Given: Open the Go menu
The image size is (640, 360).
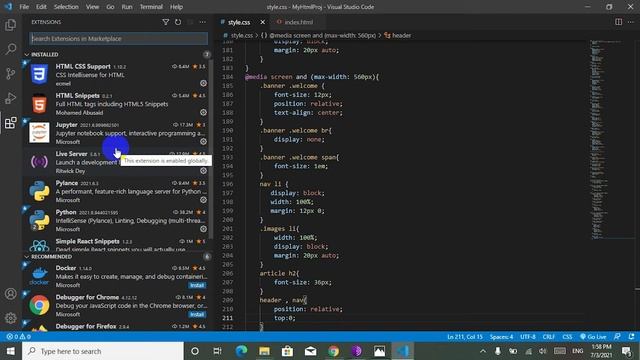Looking at the screenshot, I should [x=110, y=7].
